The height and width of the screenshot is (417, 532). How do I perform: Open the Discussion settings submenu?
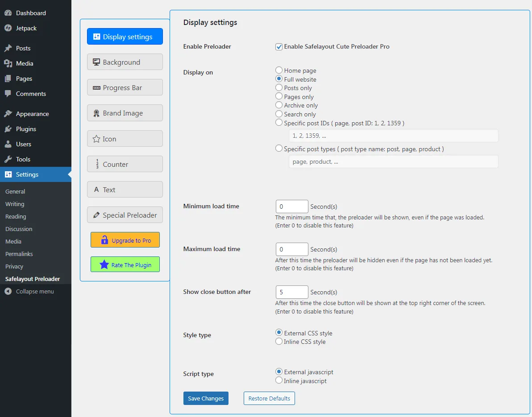[x=19, y=229]
